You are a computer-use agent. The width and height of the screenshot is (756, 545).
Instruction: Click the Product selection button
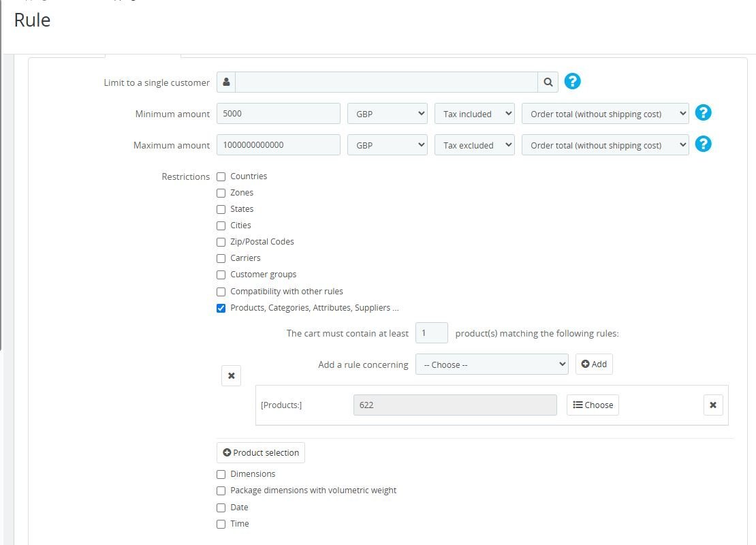(x=261, y=452)
